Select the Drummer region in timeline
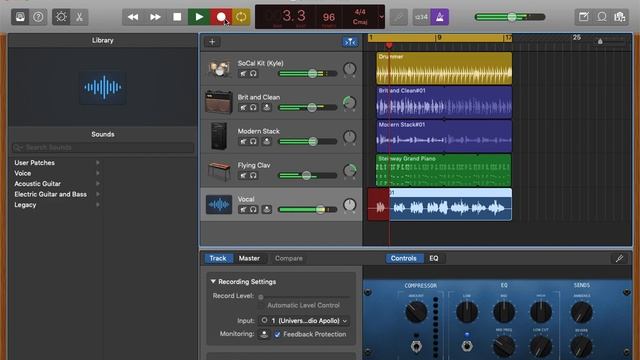The height and width of the screenshot is (360, 640). 444,68
